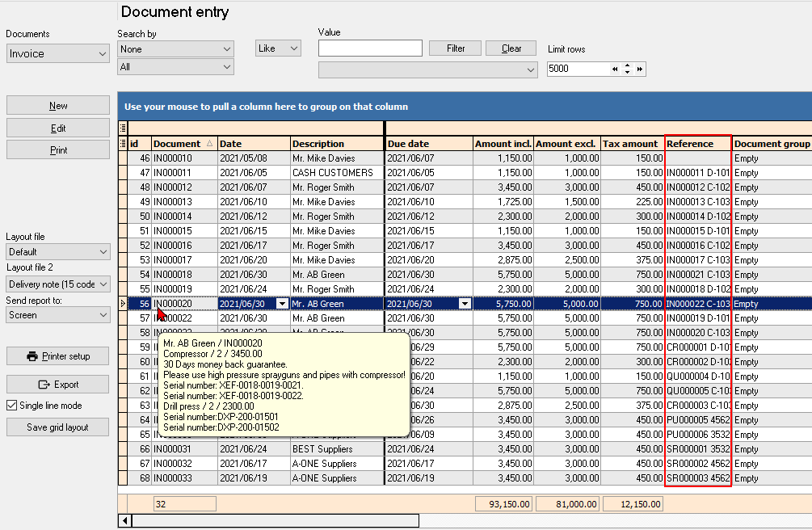Open the Send report to Screen dropdown
Image resolution: width=812 pixels, height=530 pixels.
tap(58, 315)
